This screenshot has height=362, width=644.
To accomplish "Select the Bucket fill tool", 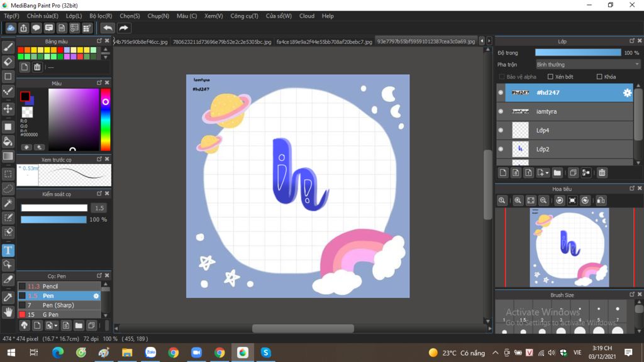I will click(8, 141).
